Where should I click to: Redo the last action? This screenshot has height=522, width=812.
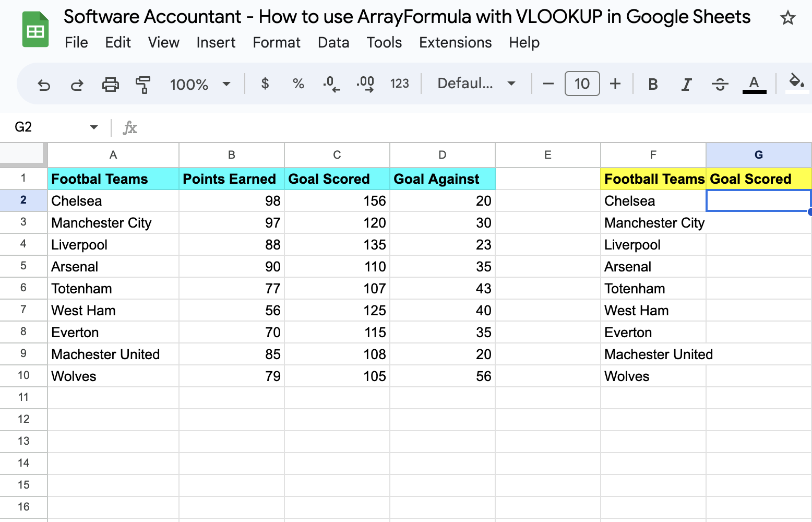coord(77,84)
